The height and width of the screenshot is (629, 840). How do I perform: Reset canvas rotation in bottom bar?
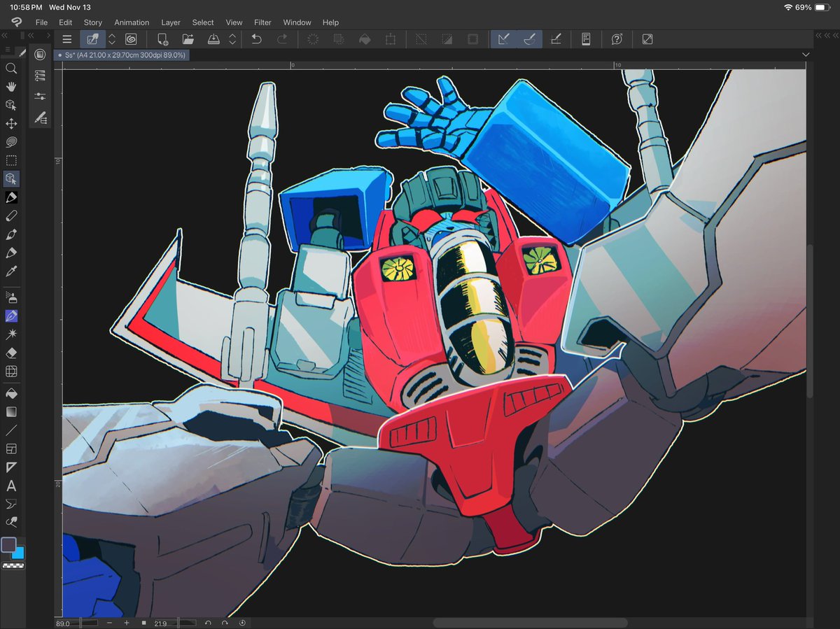point(242,623)
